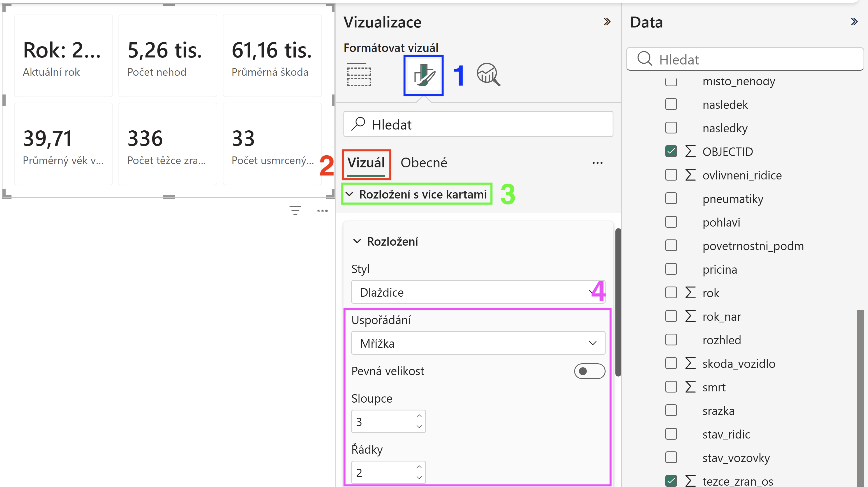The height and width of the screenshot is (487, 868).
Task: Click the Data pane Hledat search field
Action: point(745,59)
